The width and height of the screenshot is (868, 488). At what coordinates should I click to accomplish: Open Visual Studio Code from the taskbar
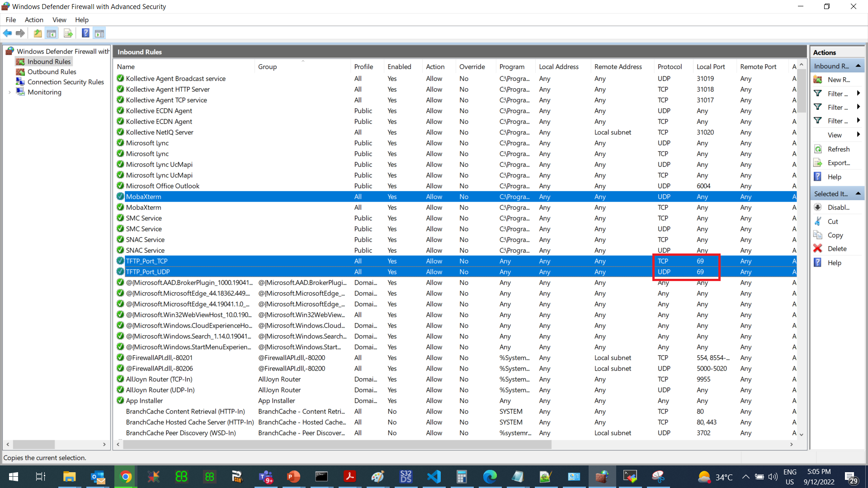(x=434, y=477)
